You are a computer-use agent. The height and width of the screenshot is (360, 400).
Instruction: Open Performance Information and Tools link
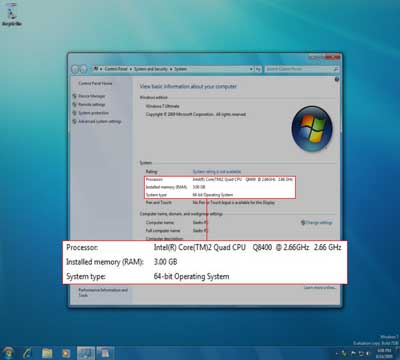tap(103, 292)
